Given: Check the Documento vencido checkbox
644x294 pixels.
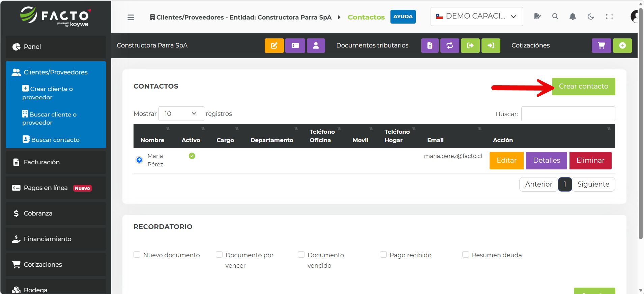Looking at the screenshot, I should point(301,255).
